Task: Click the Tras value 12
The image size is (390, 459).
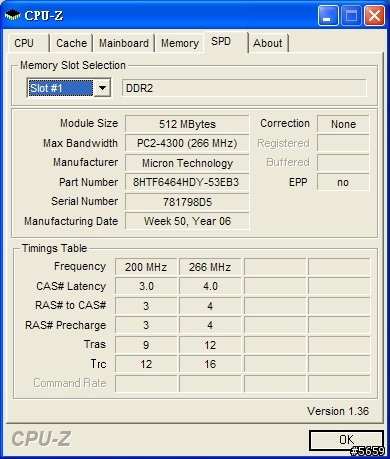Action: (x=210, y=345)
